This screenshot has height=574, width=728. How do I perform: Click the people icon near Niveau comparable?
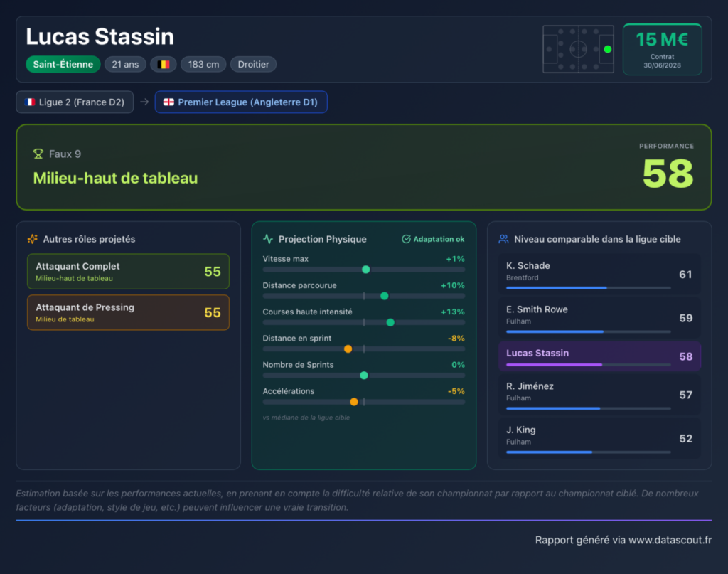[503, 239]
